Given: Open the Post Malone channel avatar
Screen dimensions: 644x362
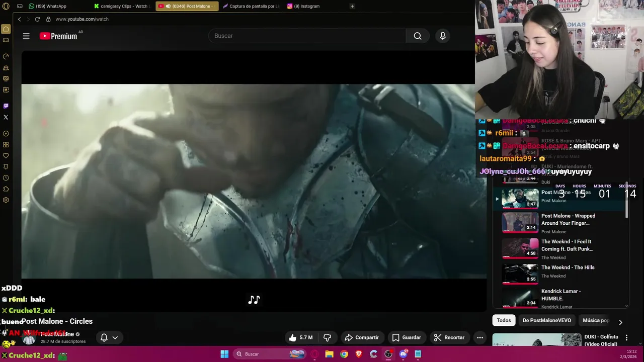Looking at the screenshot, I should click(29, 337).
